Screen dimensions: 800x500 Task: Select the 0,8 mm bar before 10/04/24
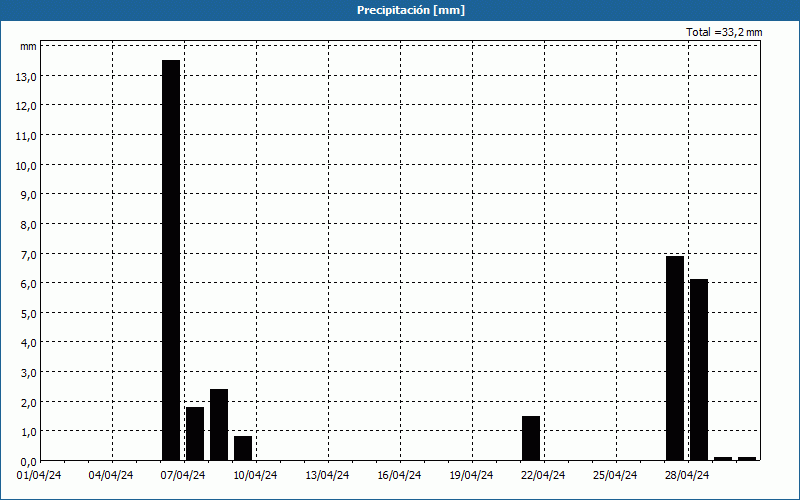243,448
